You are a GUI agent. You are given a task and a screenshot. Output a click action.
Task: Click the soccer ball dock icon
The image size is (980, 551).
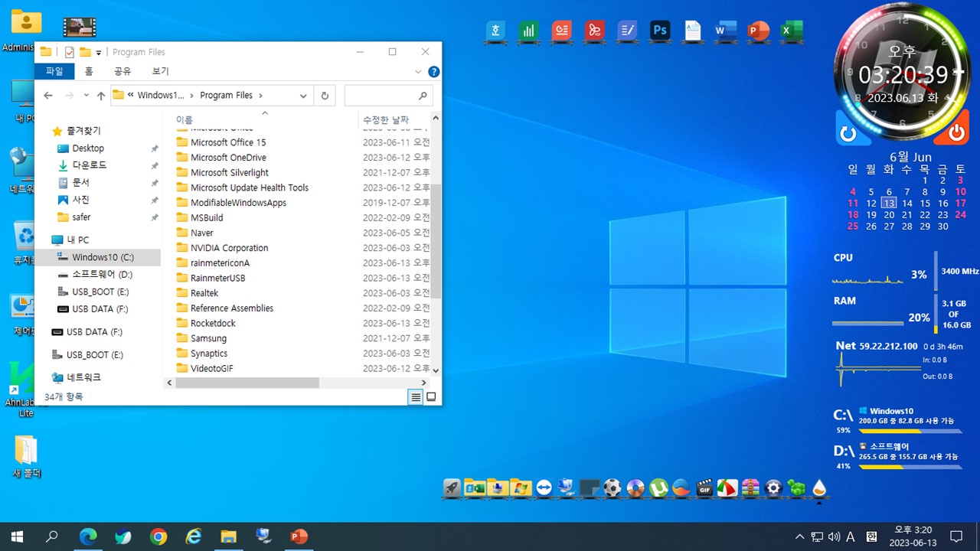(612, 487)
